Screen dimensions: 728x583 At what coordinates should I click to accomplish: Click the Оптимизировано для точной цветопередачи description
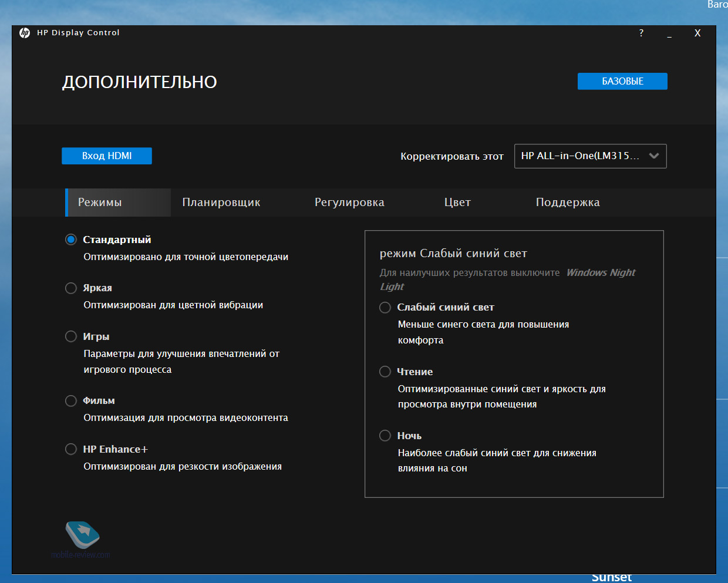186,257
